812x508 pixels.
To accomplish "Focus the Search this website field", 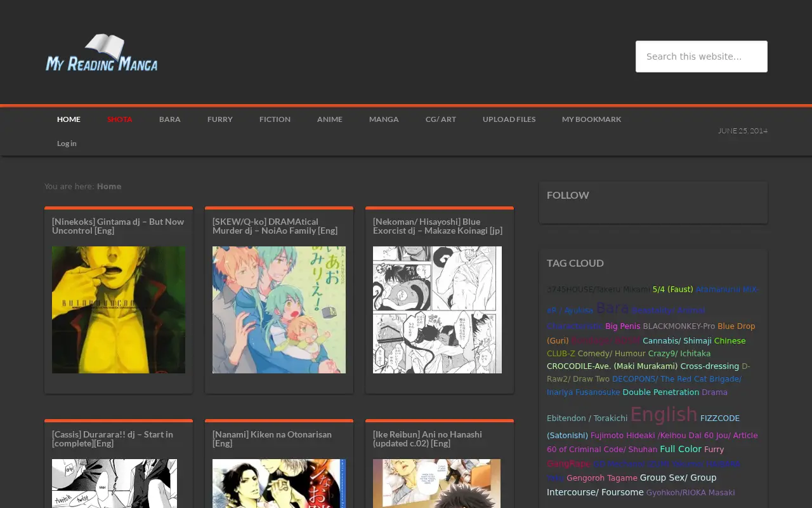I will 702,57.
